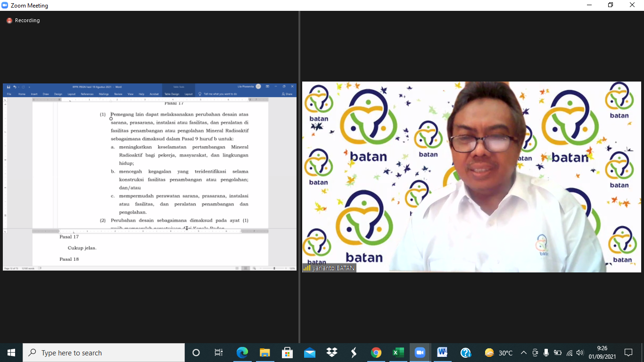Click the 135% zoom level in Word status bar
The width and height of the screenshot is (644, 362).
click(292, 268)
